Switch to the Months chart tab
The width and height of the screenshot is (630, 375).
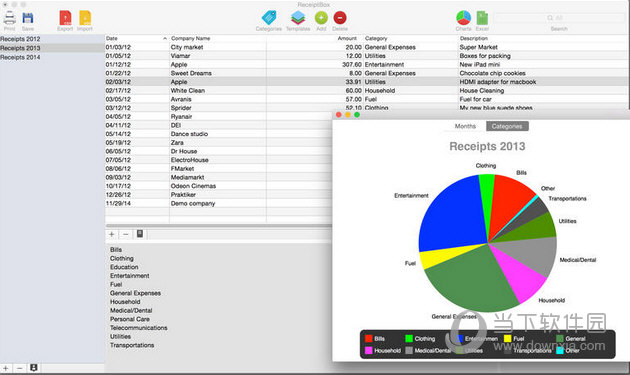[x=465, y=126]
